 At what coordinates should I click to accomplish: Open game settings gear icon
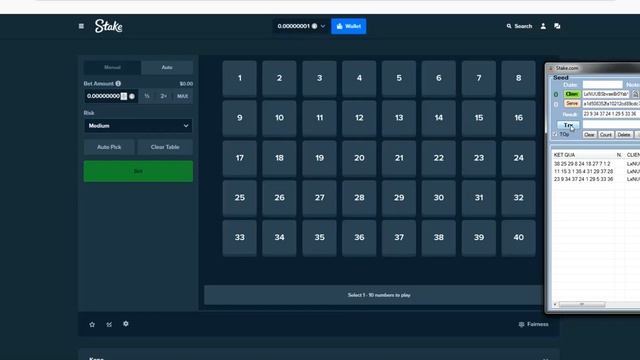click(x=126, y=324)
